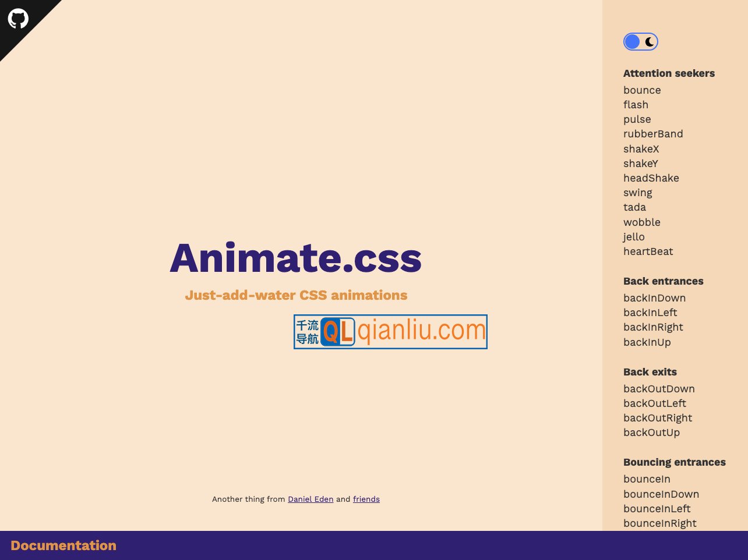This screenshot has height=560, width=748.
Task: Play the wobble animation
Action: 642,222
